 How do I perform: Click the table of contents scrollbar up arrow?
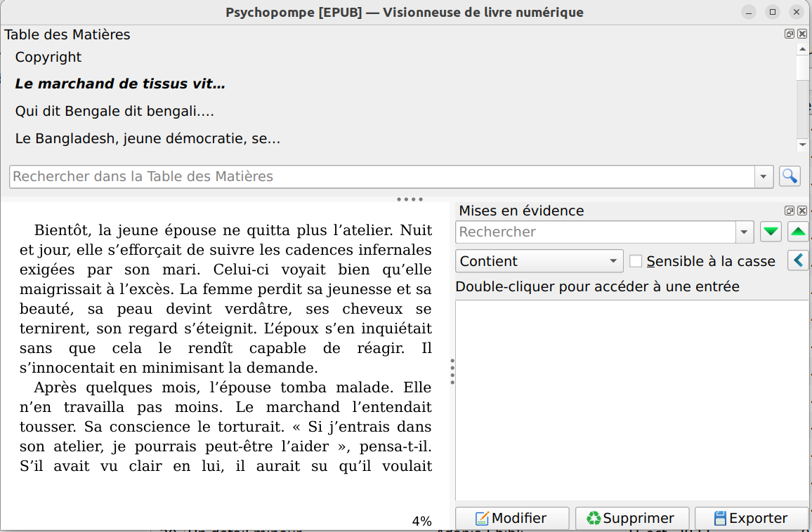coord(802,49)
